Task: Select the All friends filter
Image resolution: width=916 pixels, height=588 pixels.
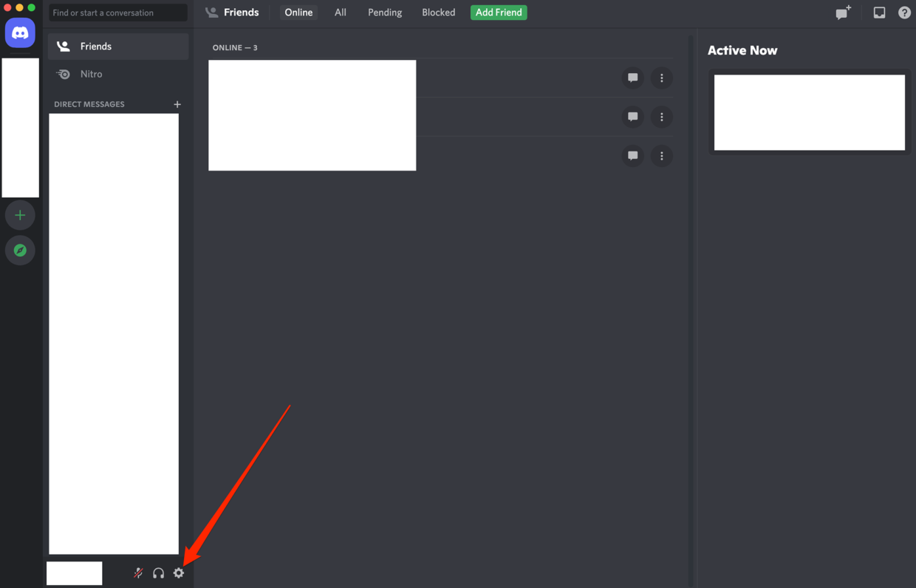Action: (340, 12)
